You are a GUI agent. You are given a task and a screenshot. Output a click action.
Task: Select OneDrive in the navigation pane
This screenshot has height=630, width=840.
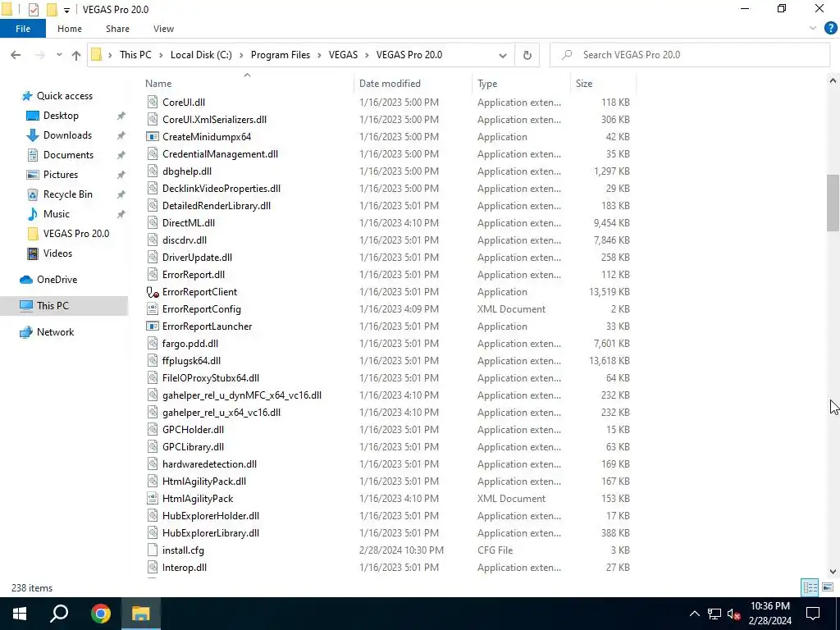57,280
